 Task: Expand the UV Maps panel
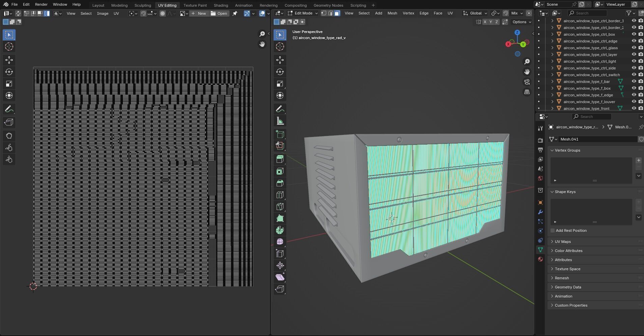point(563,242)
